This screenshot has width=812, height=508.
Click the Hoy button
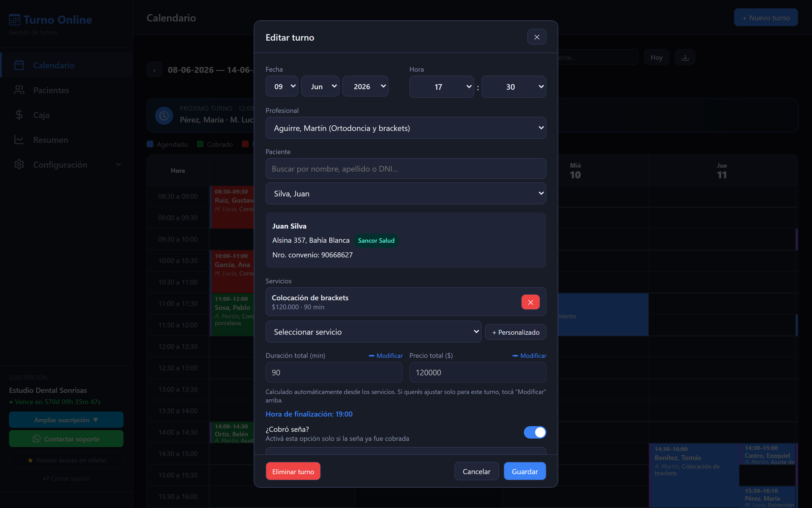click(656, 58)
